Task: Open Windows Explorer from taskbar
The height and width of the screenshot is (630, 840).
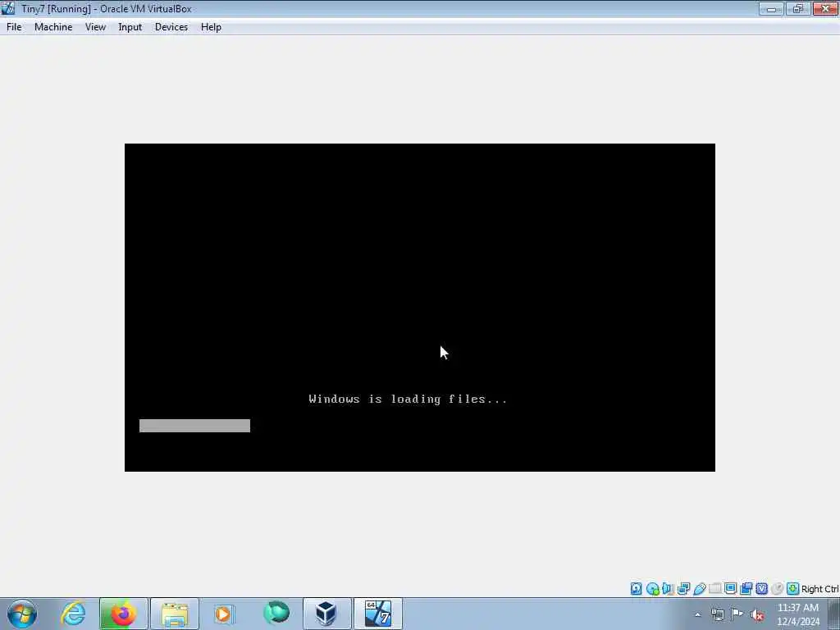Action: tap(175, 614)
